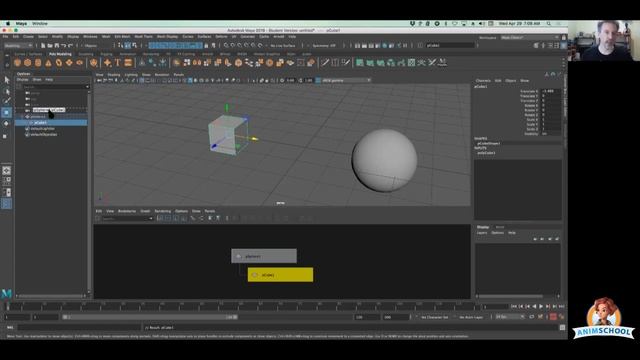This screenshot has height=360, width=640.
Task: Open macOS Spotlight search icon
Action: pos(549,24)
